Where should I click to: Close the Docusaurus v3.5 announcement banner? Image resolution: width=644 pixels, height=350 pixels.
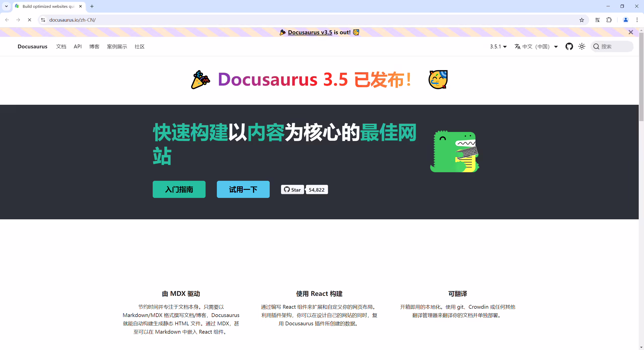(x=631, y=32)
